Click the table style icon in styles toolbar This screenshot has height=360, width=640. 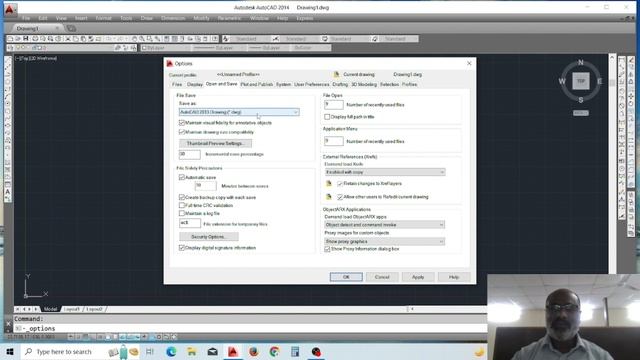[325, 39]
